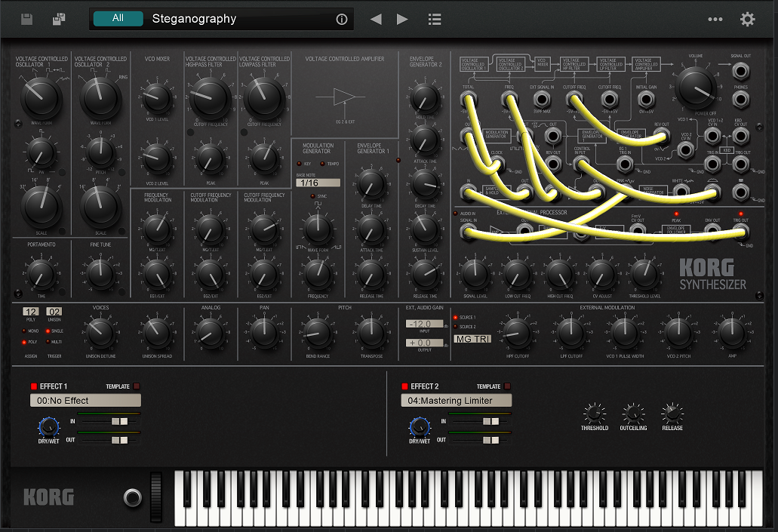Advance to the next preset with right arrow

pos(402,20)
